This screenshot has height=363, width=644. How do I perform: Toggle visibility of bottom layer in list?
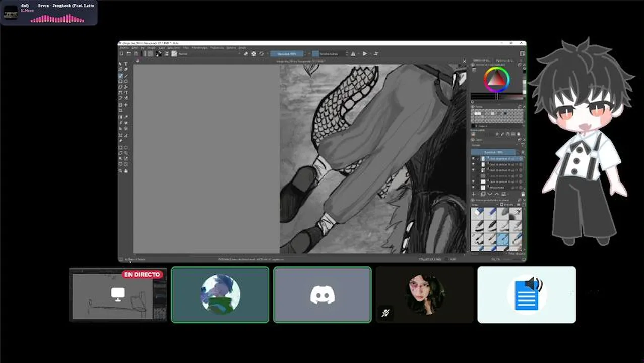[x=474, y=187]
